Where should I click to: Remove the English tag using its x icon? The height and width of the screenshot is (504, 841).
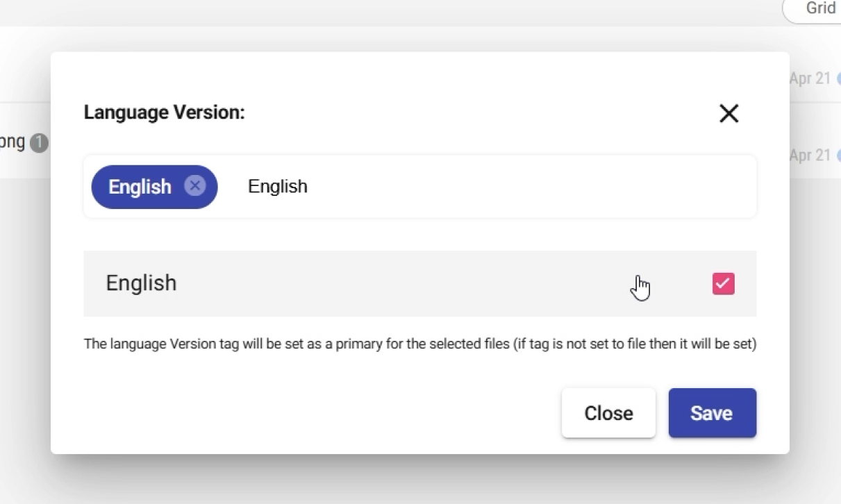[195, 186]
